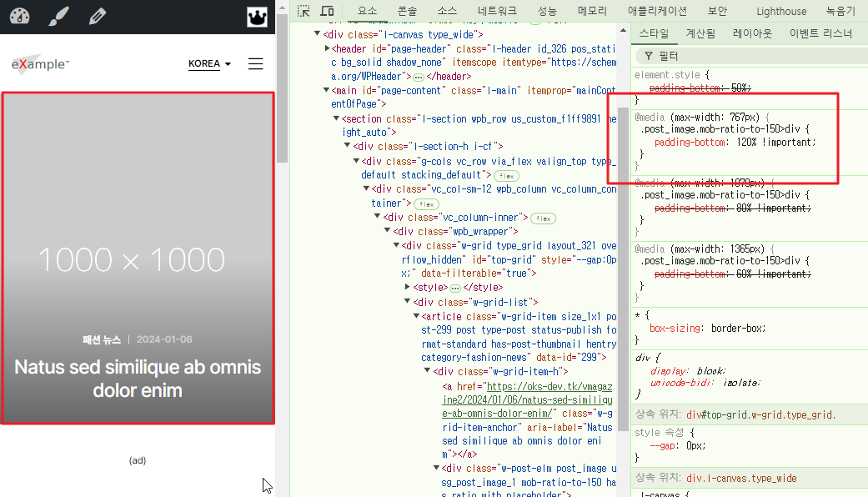Image resolution: width=868 pixels, height=497 pixels.
Task: Collapse the wpb_wrapper div node
Action: pos(387,230)
